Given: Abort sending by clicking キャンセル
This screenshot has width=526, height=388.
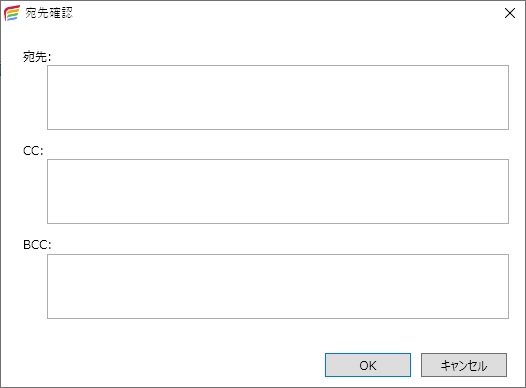Looking at the screenshot, I should (x=464, y=365).
